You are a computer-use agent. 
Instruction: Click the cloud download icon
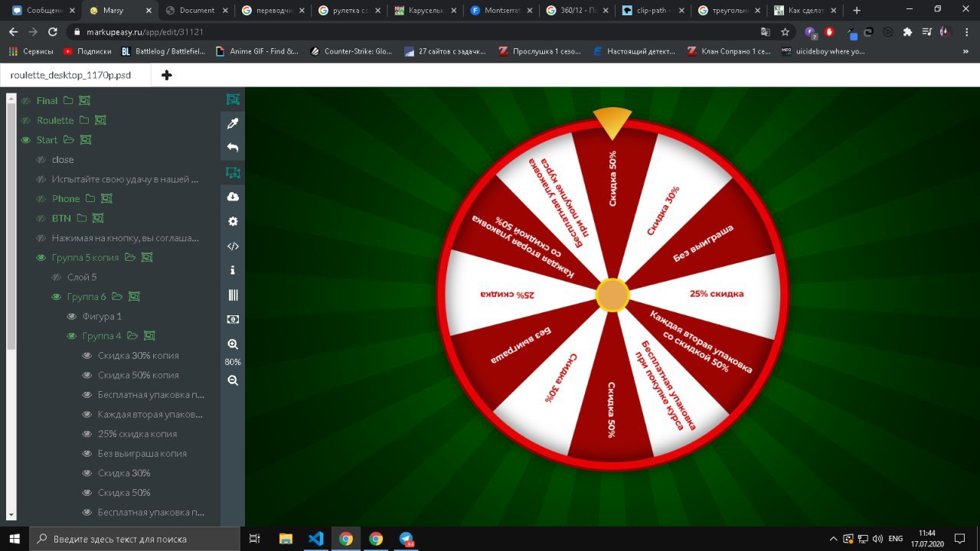233,197
